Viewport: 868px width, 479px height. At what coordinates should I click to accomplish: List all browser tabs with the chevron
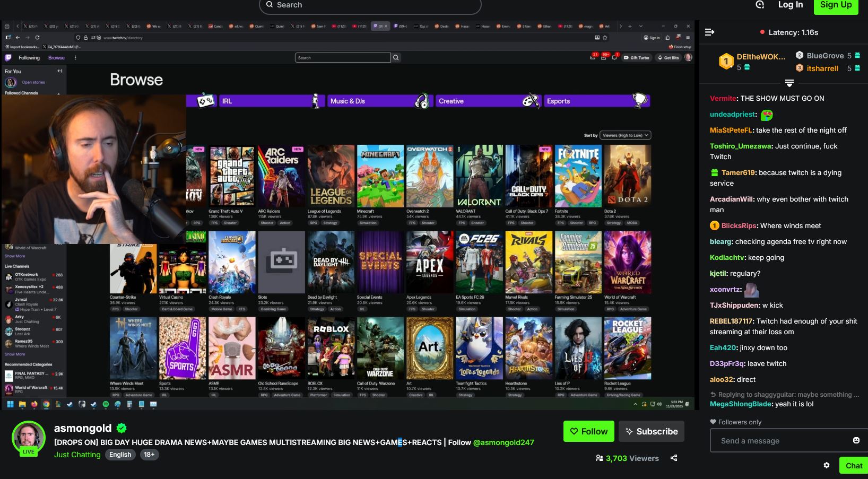tap(640, 26)
